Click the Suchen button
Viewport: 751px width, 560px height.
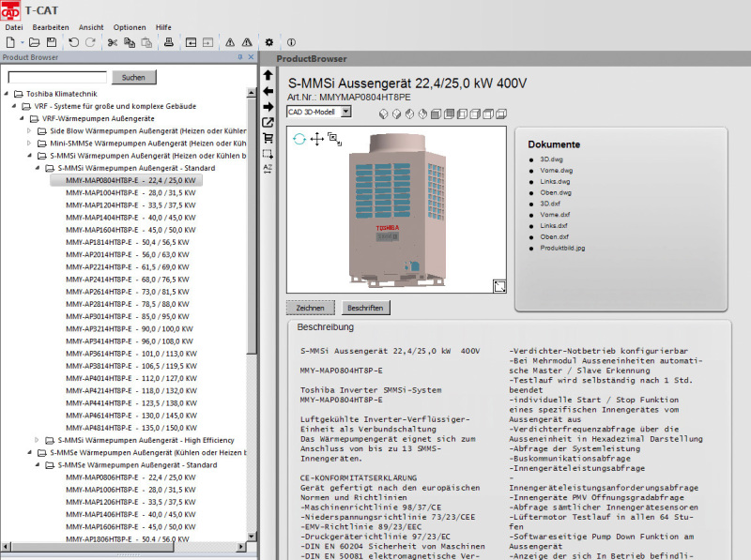tap(133, 77)
